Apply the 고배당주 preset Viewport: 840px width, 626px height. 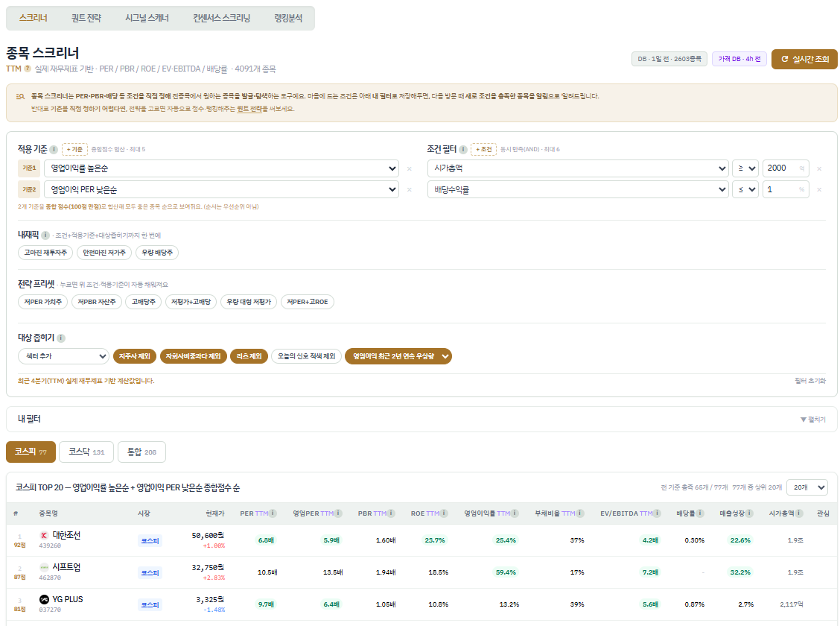[x=144, y=302]
